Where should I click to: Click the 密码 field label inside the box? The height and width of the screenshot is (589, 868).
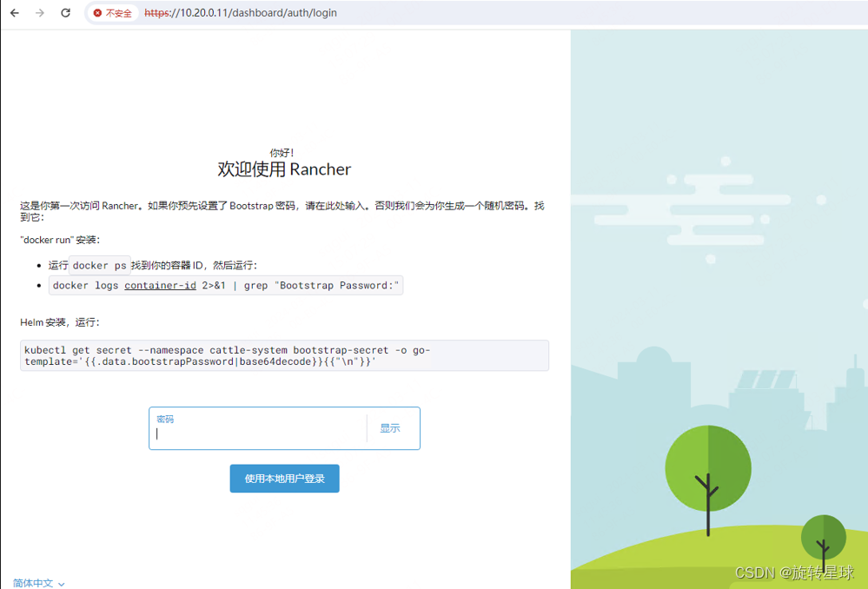click(166, 419)
